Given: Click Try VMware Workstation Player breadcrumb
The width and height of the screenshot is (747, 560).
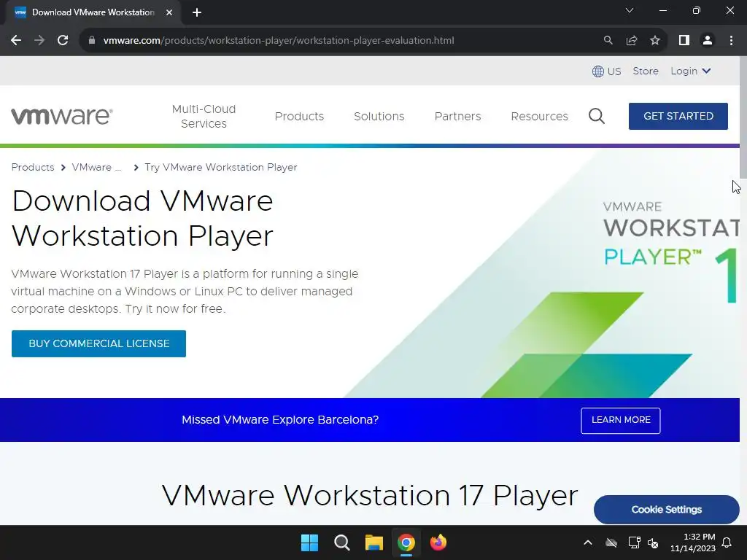Looking at the screenshot, I should point(221,167).
